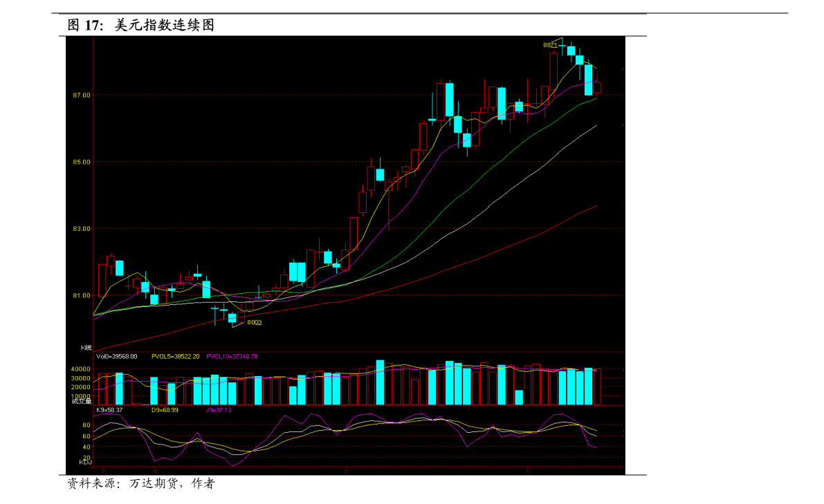Select the KDJ indicator panel label
This screenshot has width=824, height=504.
tap(85, 463)
